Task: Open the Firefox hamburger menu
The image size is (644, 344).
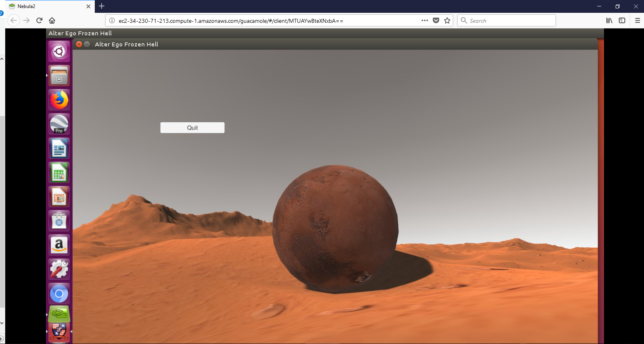Action: [638, 20]
